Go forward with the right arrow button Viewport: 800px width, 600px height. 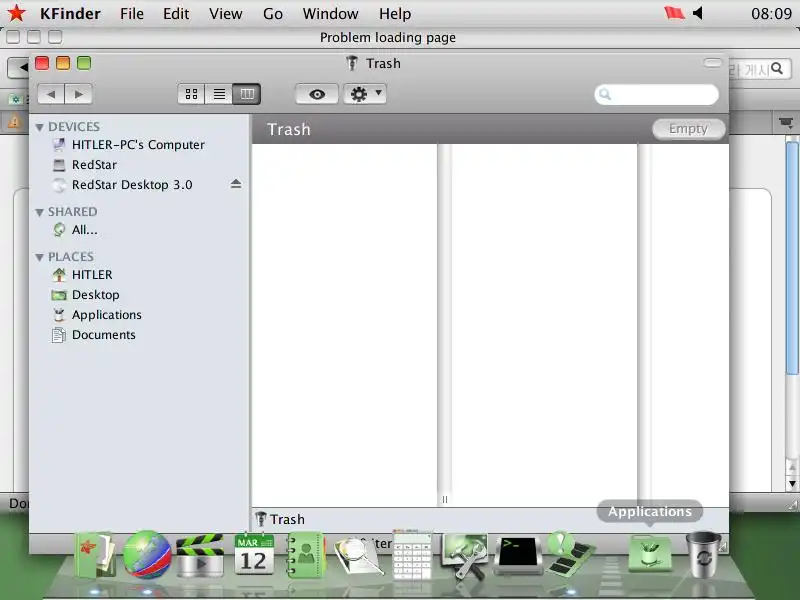(79, 94)
